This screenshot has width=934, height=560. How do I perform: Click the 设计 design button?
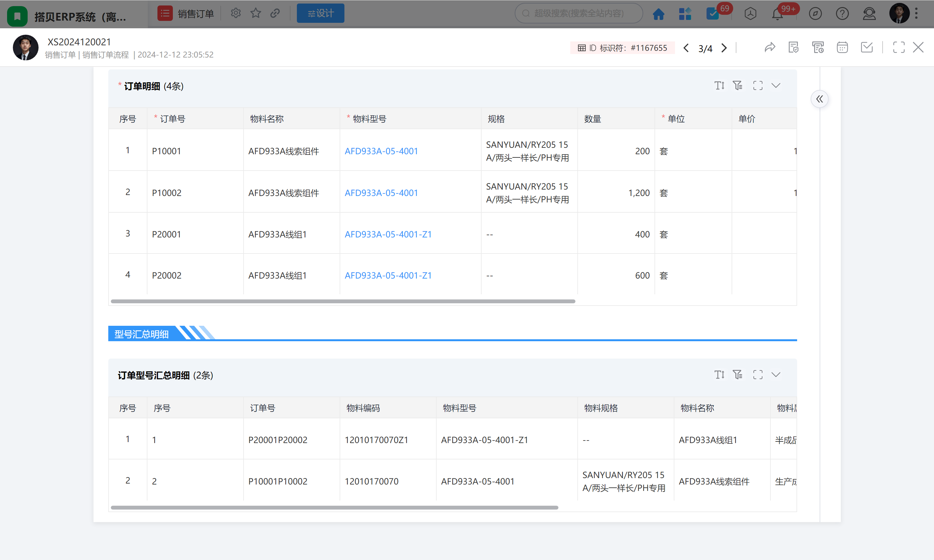[320, 13]
